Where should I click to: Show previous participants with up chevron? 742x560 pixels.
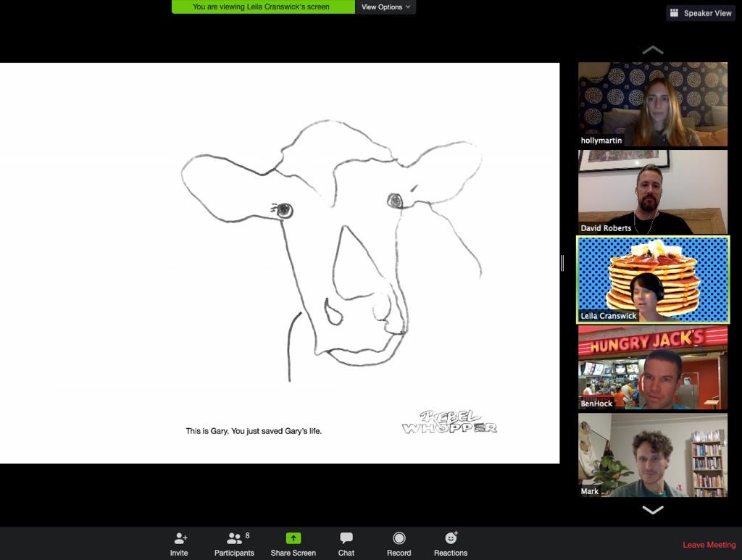click(653, 50)
